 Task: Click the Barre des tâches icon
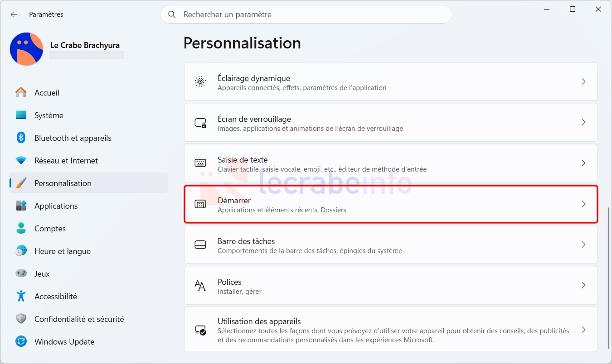200,245
